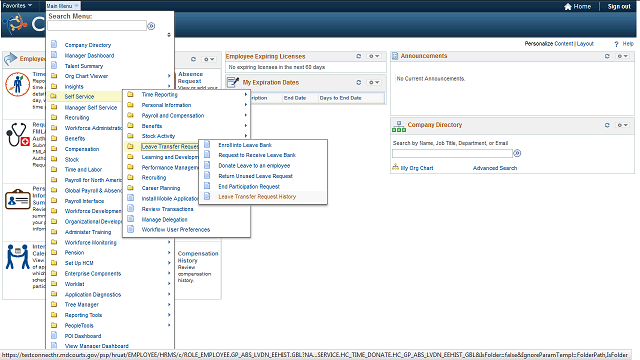Image resolution: width=640 pixels, height=360 pixels.
Task: Click the My Org Chart icon
Action: [396, 167]
